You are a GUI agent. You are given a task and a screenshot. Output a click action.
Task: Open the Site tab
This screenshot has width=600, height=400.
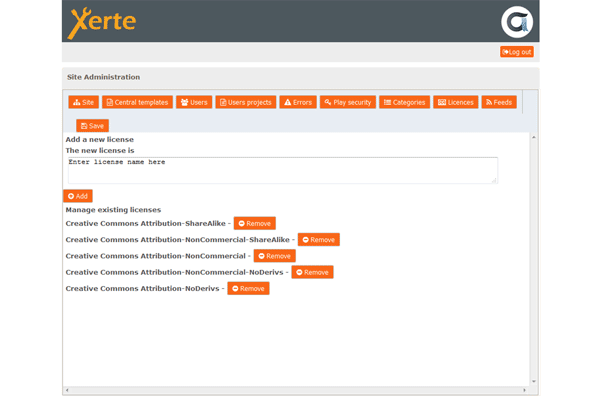tap(83, 102)
